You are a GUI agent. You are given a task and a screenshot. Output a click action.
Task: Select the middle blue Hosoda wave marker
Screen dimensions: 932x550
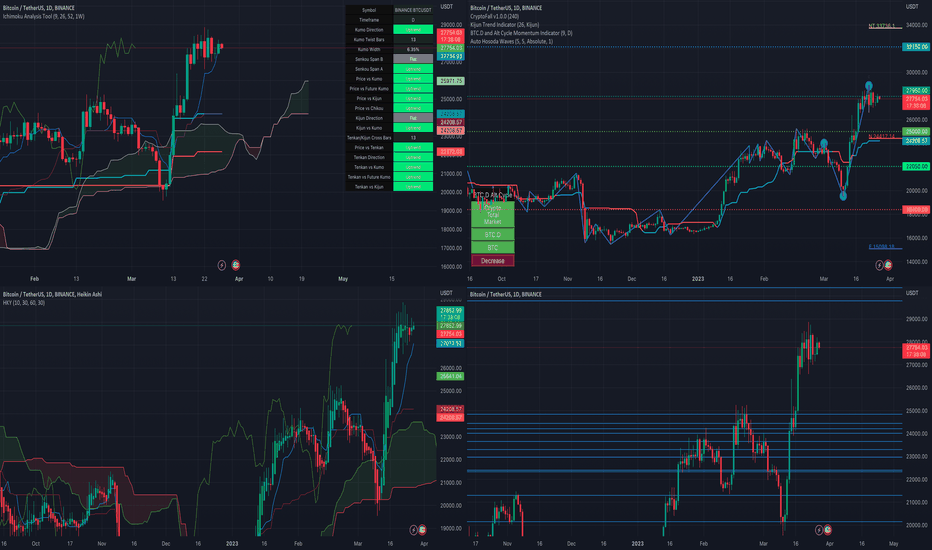coord(824,143)
